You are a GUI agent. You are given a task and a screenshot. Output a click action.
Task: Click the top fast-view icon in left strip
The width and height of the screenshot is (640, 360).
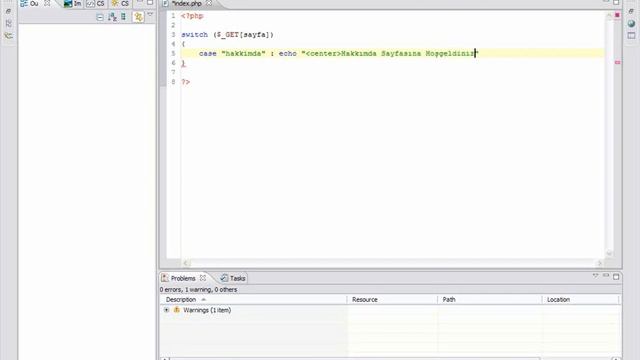8,11
